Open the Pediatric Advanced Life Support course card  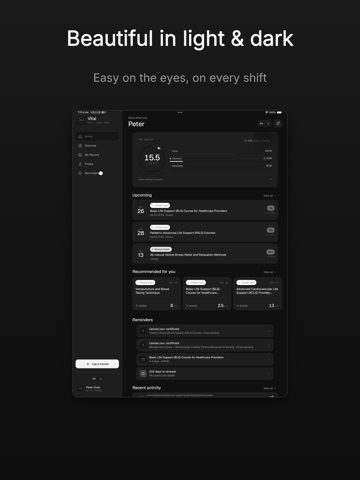(205, 232)
